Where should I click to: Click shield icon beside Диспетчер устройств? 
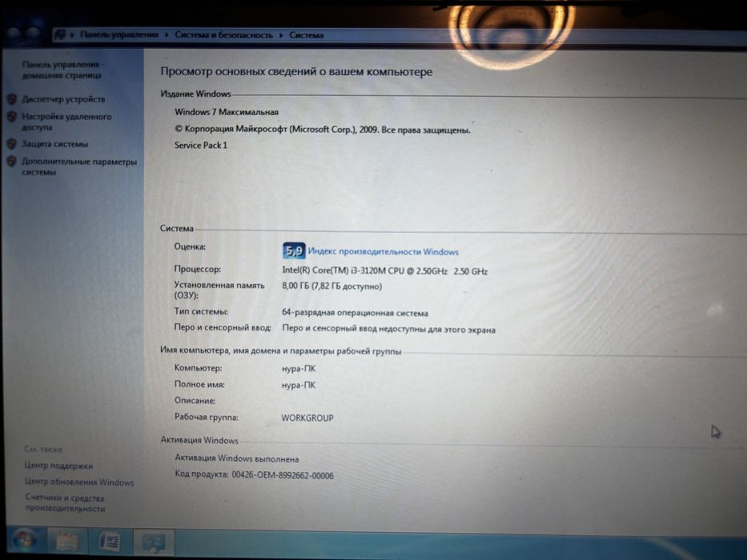pyautogui.click(x=12, y=99)
